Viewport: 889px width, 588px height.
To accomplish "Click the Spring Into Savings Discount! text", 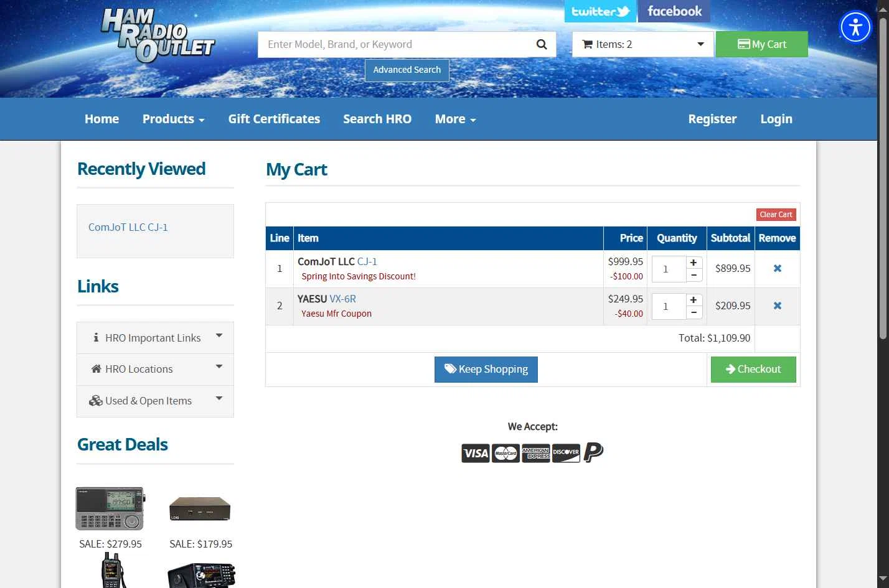I will [359, 276].
